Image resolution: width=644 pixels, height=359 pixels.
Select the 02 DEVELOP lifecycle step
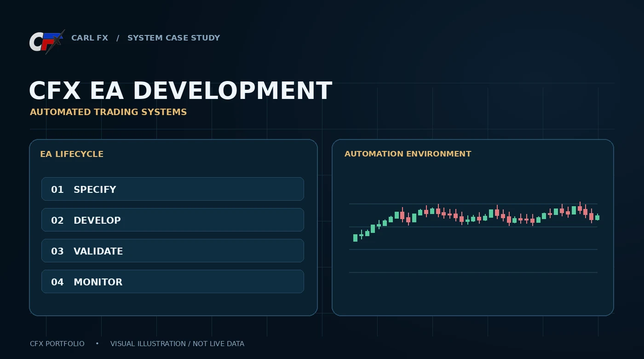(172, 220)
